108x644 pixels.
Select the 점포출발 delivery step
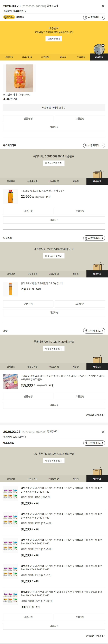tap(45, 57)
